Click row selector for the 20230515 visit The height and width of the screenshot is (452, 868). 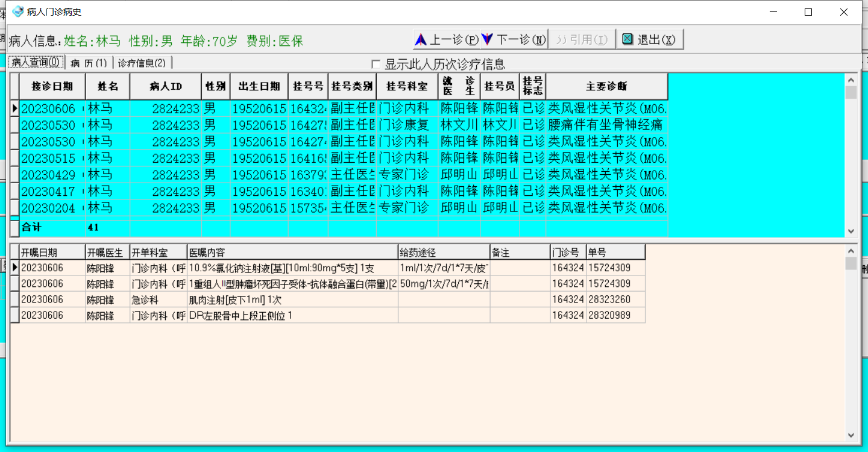[14, 159]
